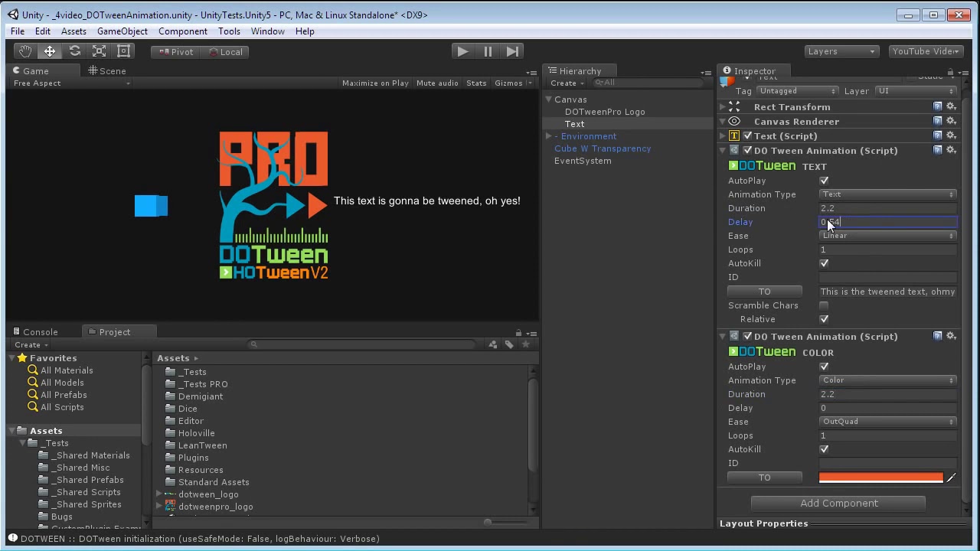
Task: Open the Layers dropdown
Action: point(841,51)
